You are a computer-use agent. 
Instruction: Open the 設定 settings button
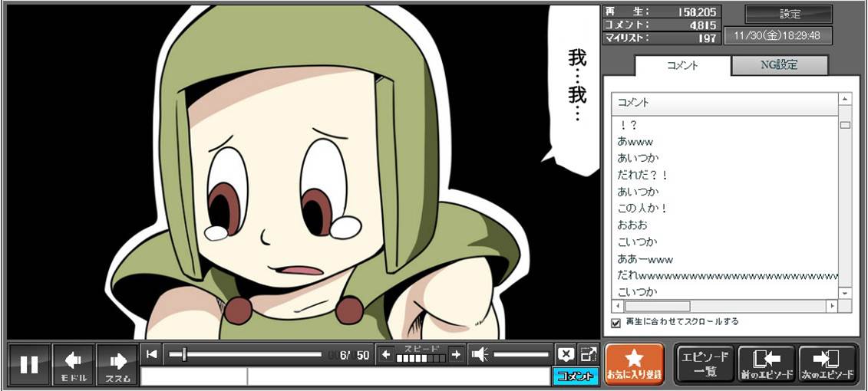tap(790, 15)
